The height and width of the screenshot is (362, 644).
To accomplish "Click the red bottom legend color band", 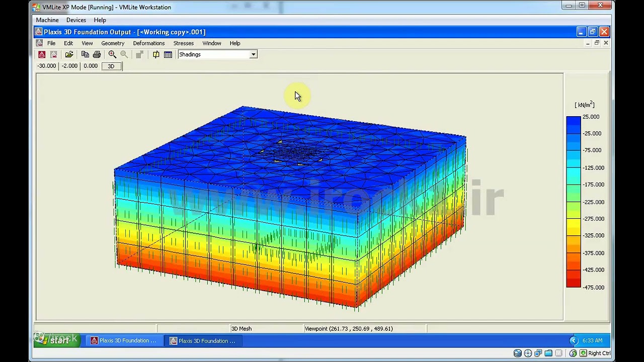I will (x=574, y=283).
